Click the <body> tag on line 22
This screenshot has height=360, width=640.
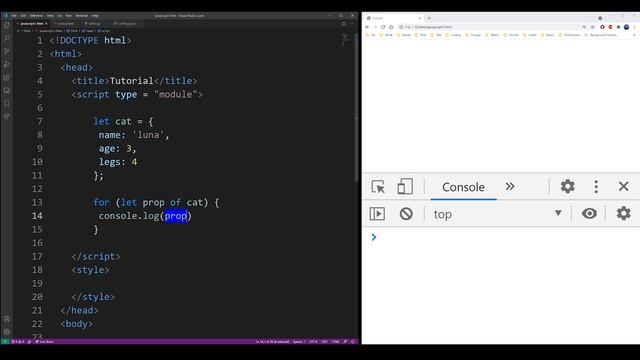(x=76, y=324)
